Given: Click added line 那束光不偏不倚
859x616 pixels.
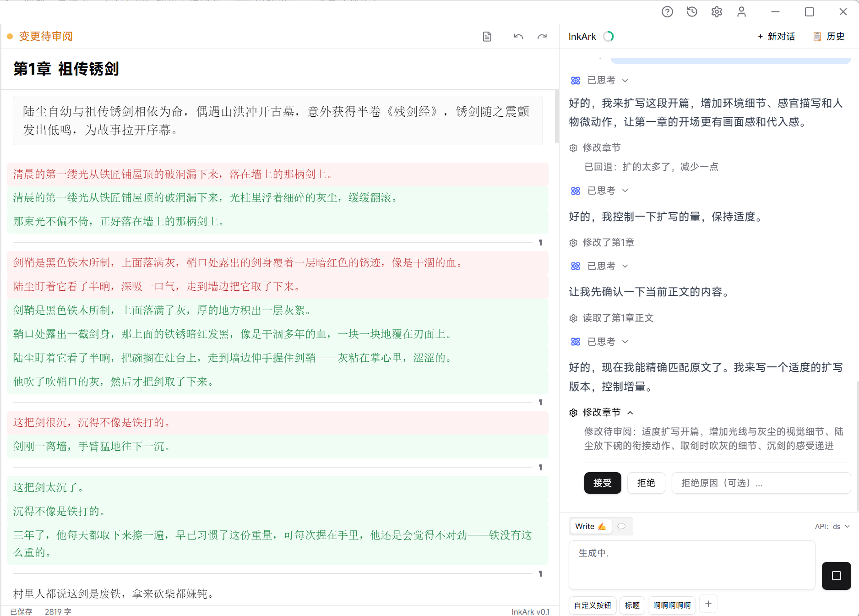Looking at the screenshot, I should pos(277,222).
